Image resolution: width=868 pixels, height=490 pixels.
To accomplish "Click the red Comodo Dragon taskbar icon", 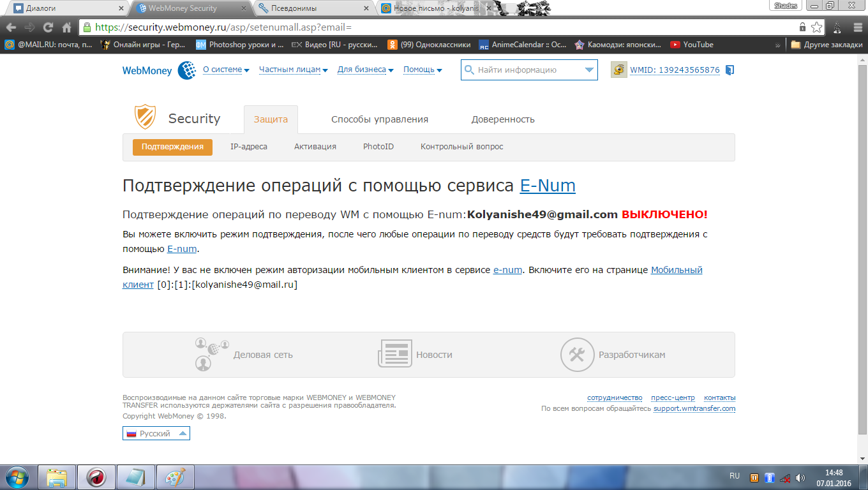I will [96, 477].
